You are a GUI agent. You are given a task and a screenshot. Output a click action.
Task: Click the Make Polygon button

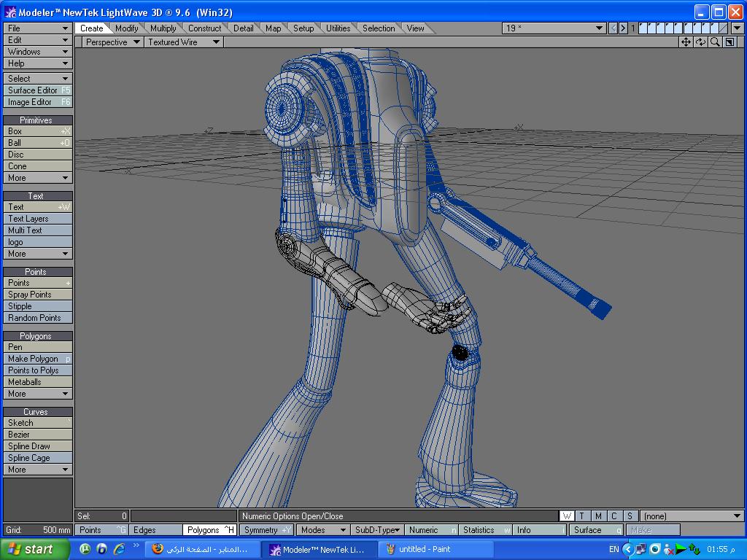pyautogui.click(x=38, y=359)
